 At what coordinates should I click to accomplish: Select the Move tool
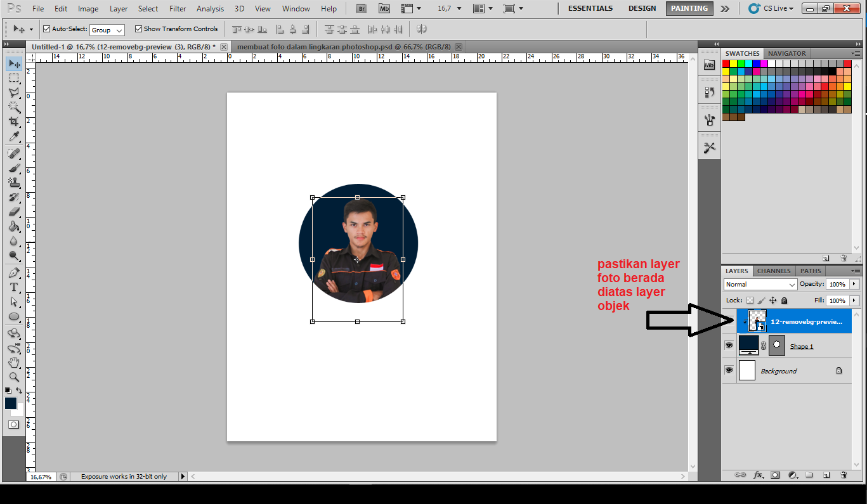(x=14, y=63)
